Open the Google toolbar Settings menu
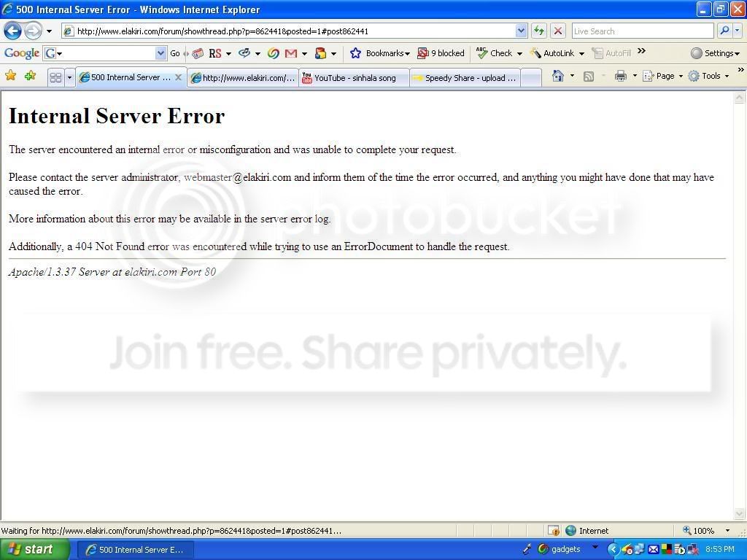 (715, 53)
